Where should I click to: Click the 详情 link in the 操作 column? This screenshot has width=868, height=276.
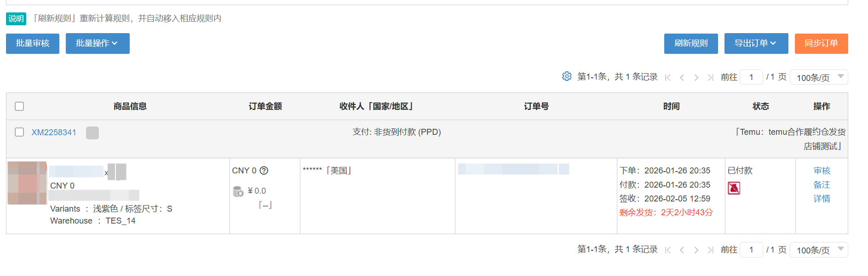click(x=822, y=199)
